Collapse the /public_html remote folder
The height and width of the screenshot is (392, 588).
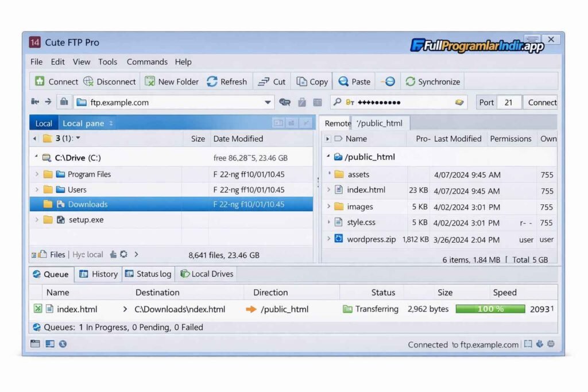click(328, 157)
